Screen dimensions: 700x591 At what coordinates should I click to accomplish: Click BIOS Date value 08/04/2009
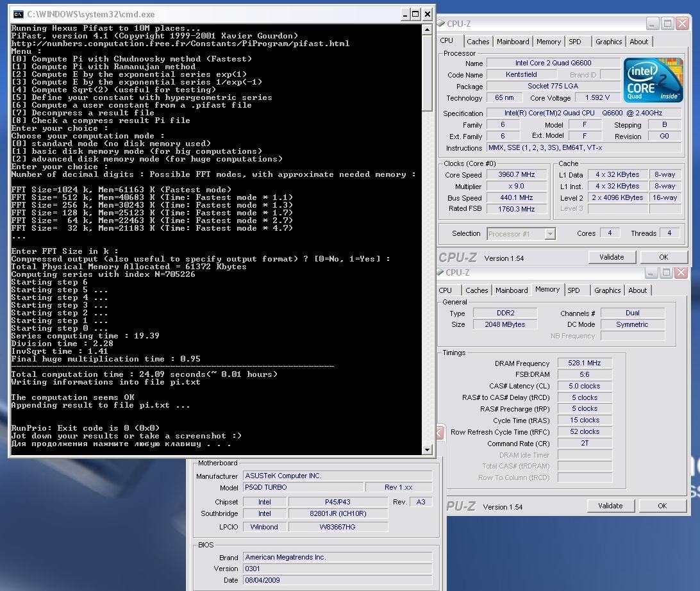[337, 580]
